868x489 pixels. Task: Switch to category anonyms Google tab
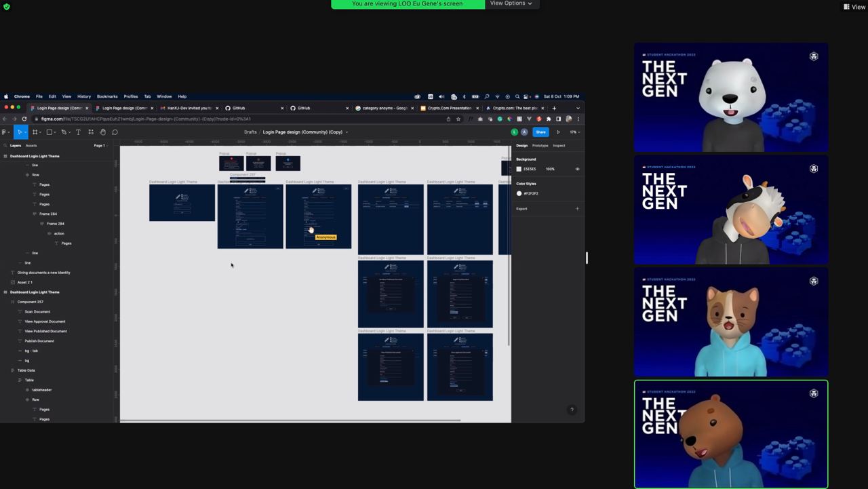(384, 108)
